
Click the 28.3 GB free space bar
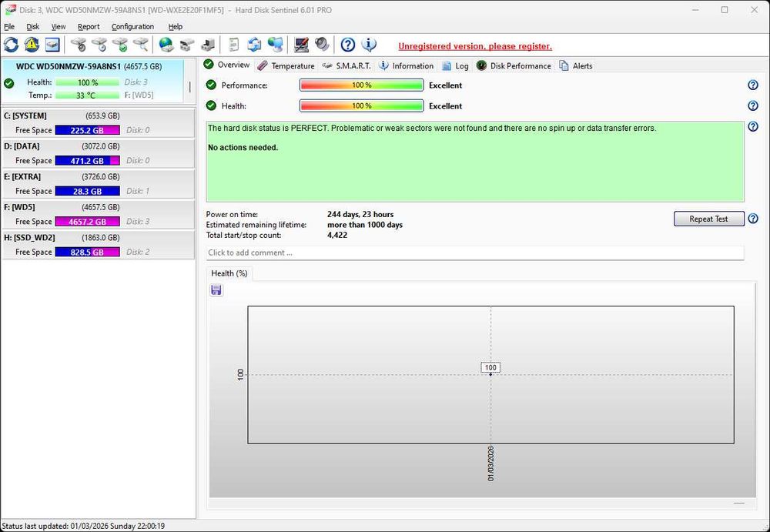click(88, 191)
